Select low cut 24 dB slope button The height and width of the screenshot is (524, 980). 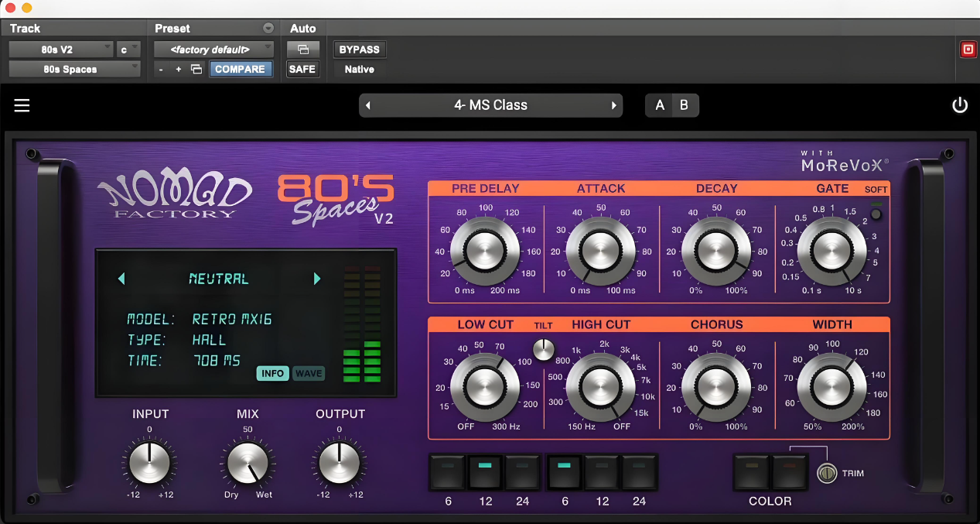click(522, 472)
